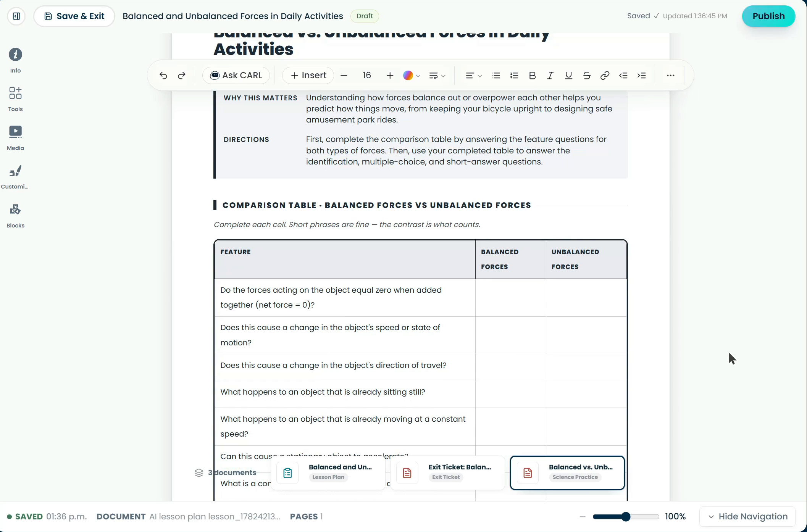Apply strikethrough to text
Image resolution: width=807 pixels, height=532 pixels.
tap(587, 76)
